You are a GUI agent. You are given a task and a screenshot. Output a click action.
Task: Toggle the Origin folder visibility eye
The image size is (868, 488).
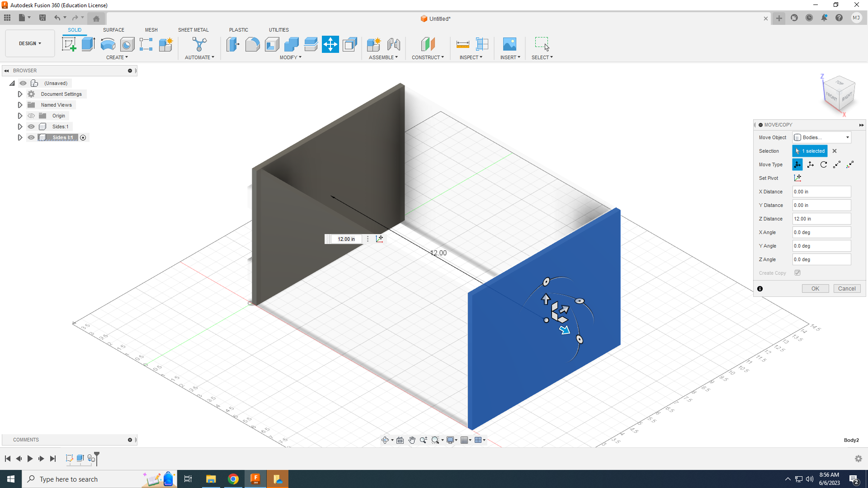click(x=31, y=116)
